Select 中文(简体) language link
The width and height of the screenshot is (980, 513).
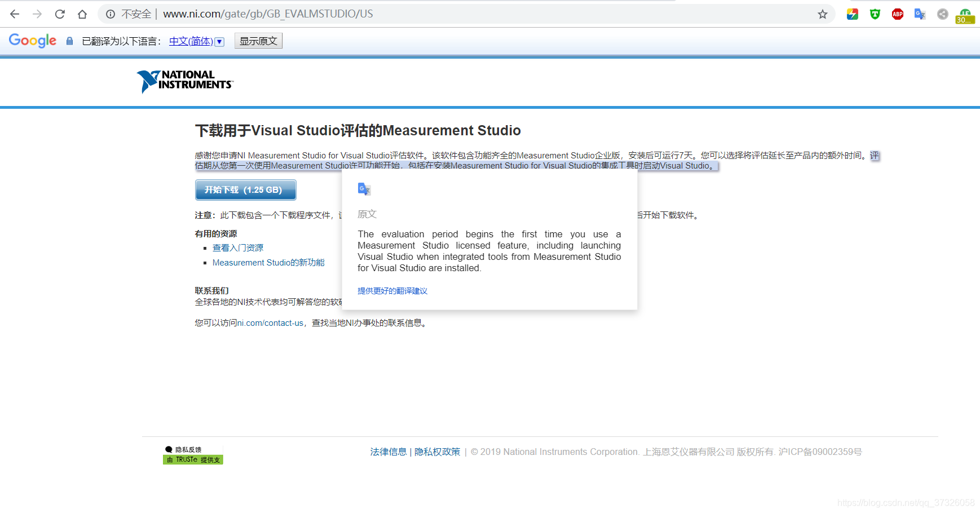pos(191,41)
